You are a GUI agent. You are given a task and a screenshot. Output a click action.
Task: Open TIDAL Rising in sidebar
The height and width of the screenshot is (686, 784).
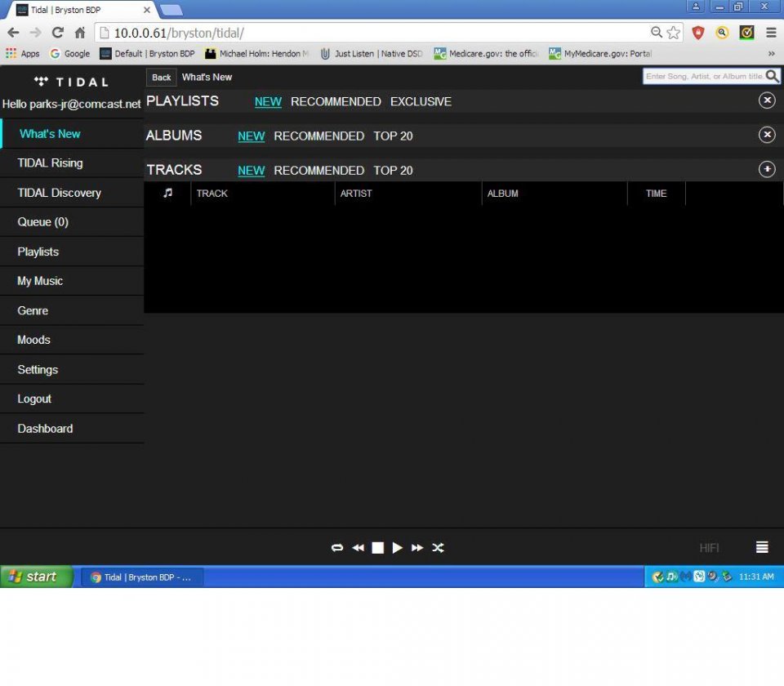click(72, 163)
